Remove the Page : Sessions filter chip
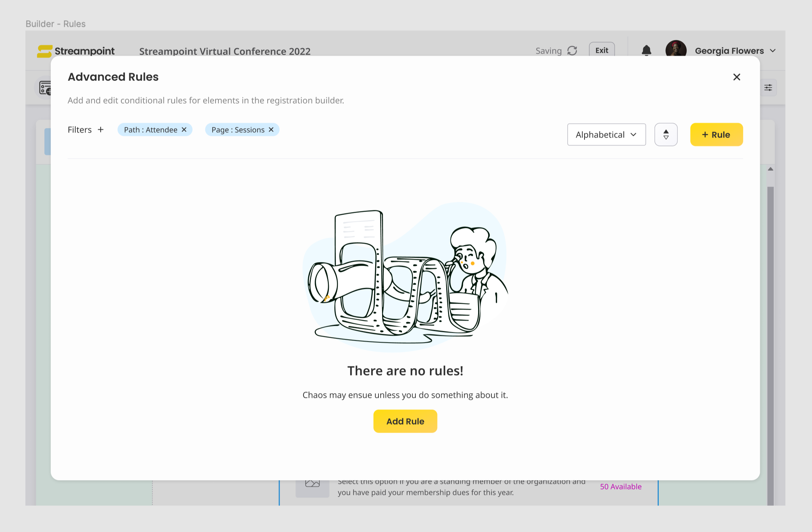The image size is (812, 532). [x=271, y=130]
